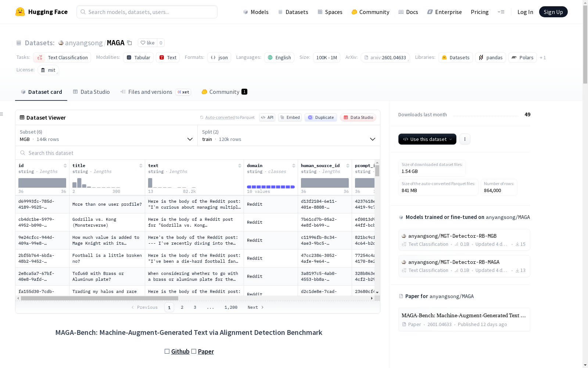The width and height of the screenshot is (588, 368).
Task: Click the cell "Godzilla vs. Kong (Monsterverse)"
Action: point(107,222)
